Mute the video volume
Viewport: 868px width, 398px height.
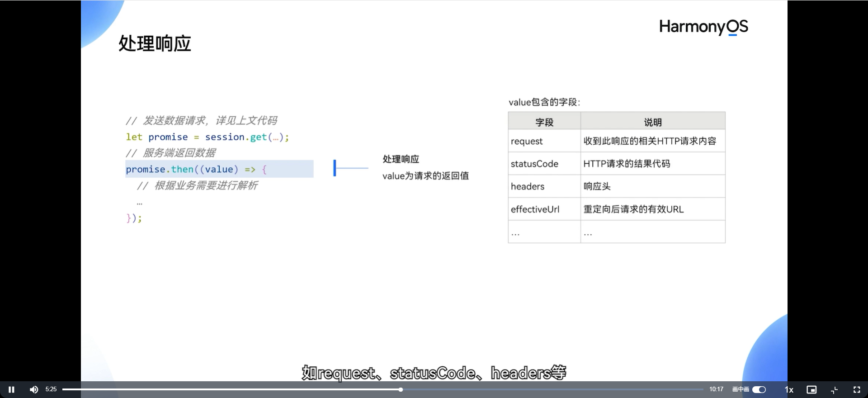click(x=34, y=389)
